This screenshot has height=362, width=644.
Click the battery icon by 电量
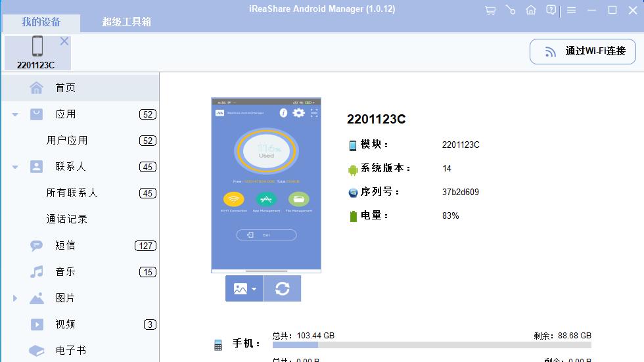(354, 216)
